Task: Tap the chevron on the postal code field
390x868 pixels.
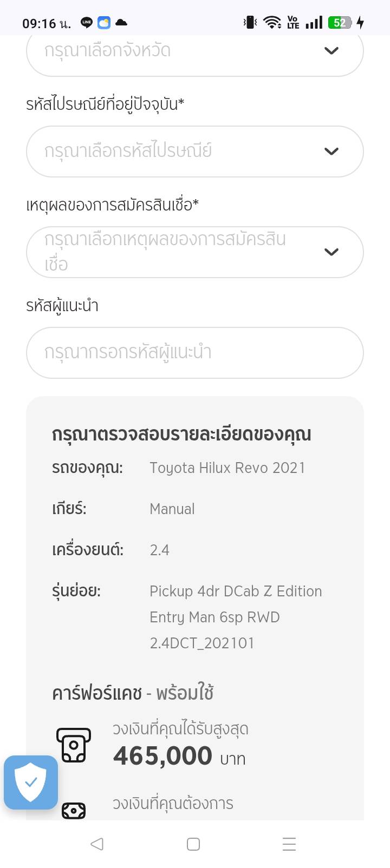Action: pyautogui.click(x=331, y=151)
